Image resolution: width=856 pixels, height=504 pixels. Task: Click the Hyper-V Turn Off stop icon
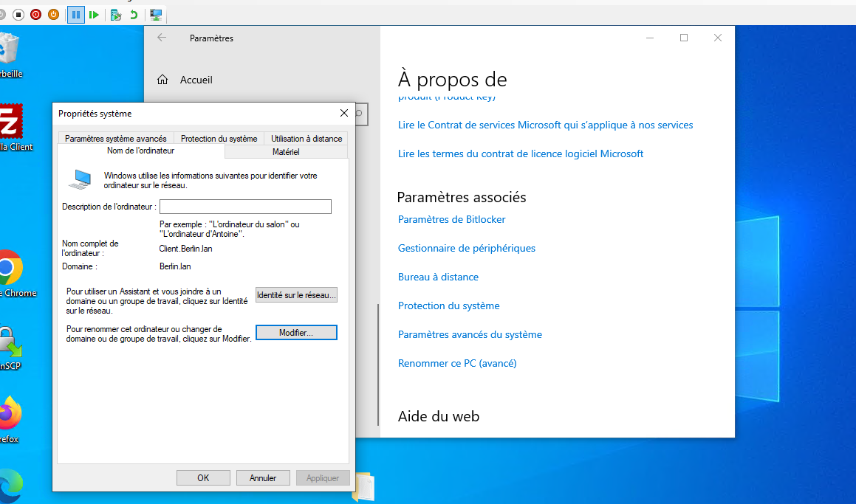[x=19, y=15]
